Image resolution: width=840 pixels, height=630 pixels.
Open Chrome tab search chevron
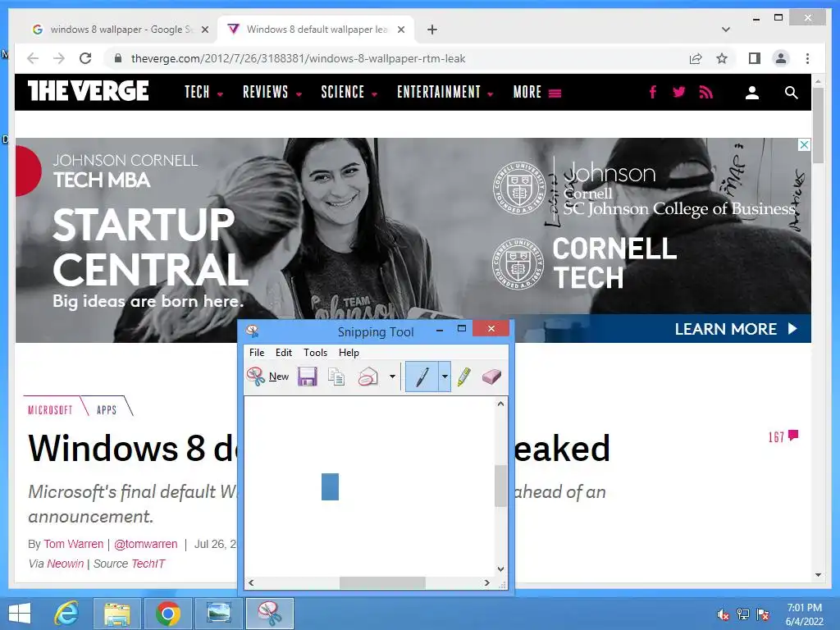click(726, 30)
